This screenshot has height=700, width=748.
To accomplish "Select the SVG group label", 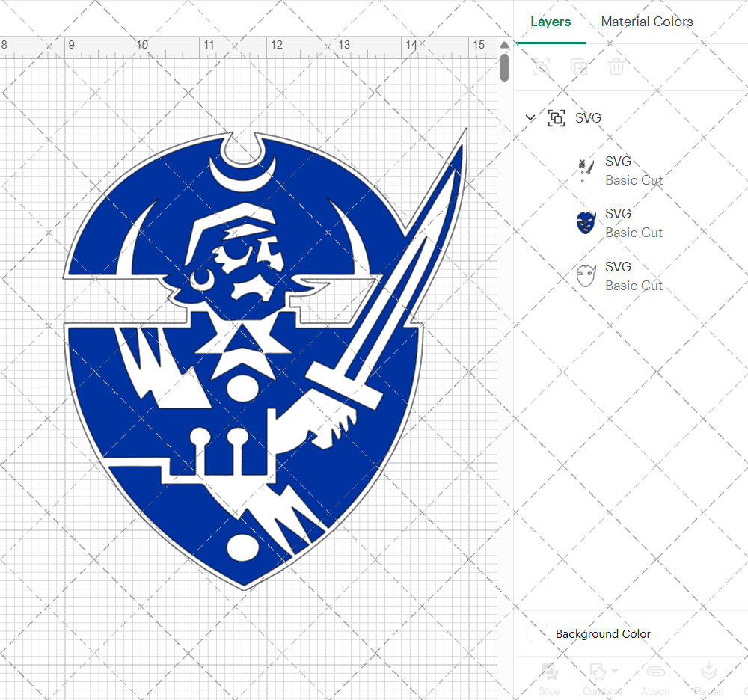I will point(588,117).
